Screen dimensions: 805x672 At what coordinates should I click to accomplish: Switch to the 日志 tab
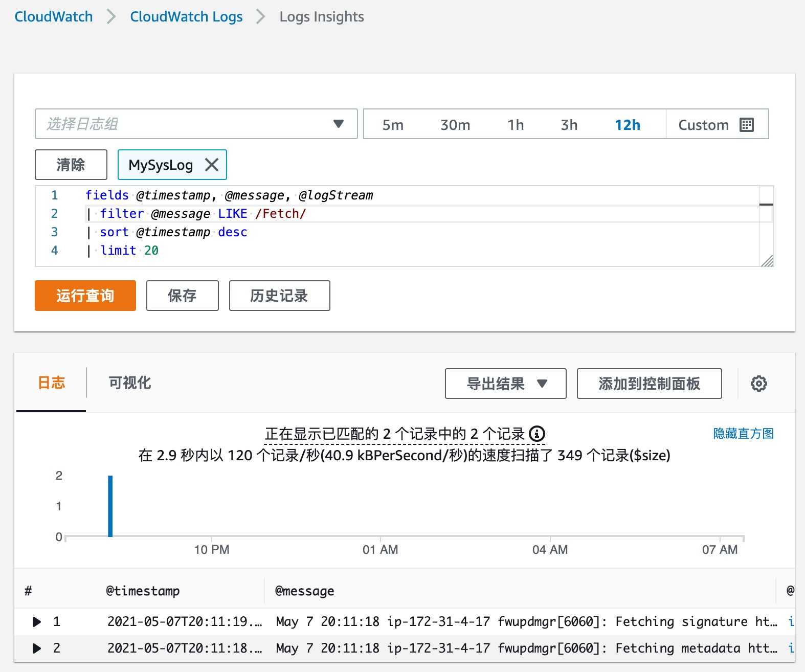(x=52, y=383)
